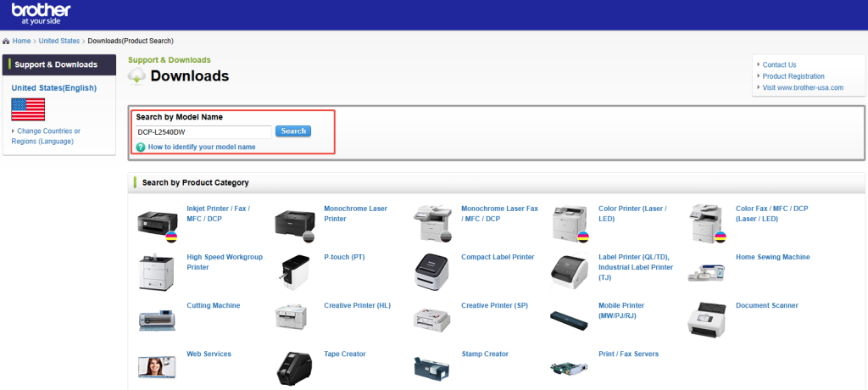The height and width of the screenshot is (390, 868).
Task: Click the Tape Creator image
Action: click(293, 369)
